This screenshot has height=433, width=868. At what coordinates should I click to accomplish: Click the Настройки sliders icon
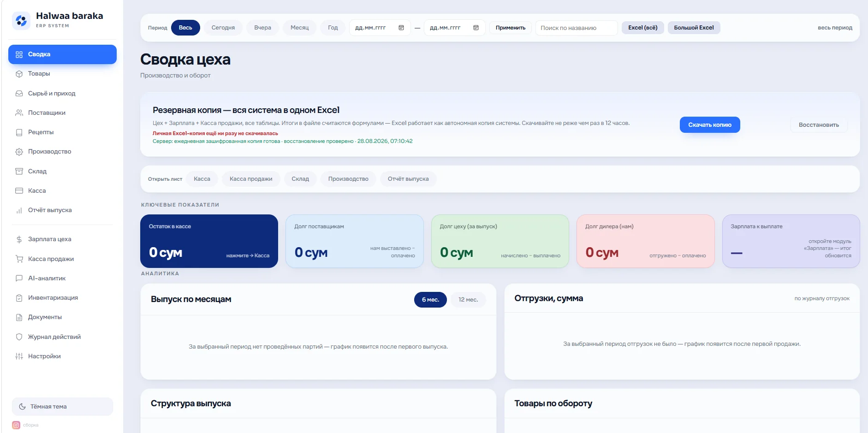click(19, 356)
